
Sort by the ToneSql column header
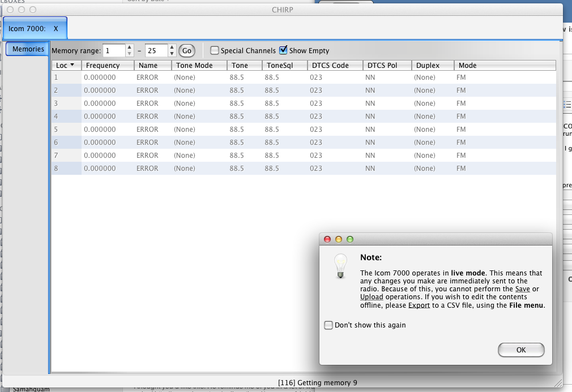coord(284,65)
